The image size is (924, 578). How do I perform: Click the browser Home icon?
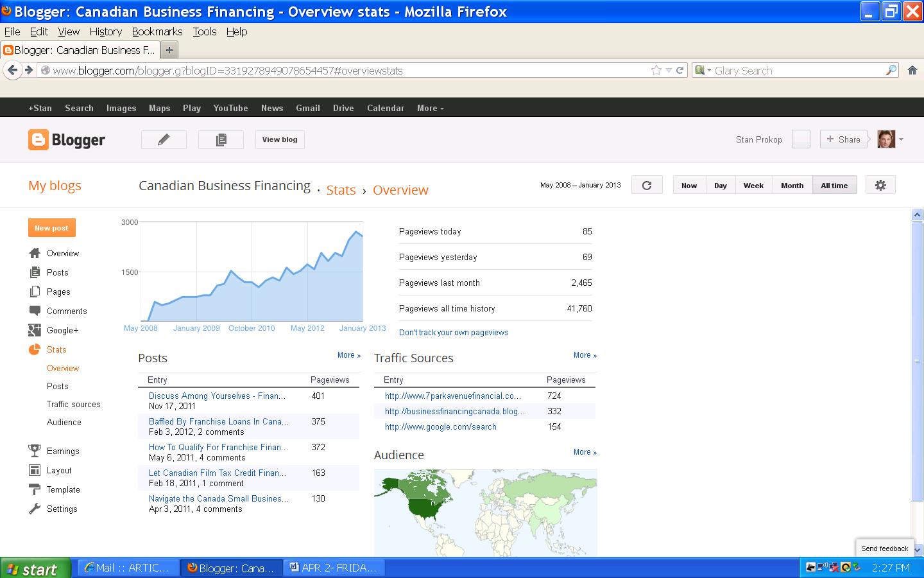click(x=912, y=70)
